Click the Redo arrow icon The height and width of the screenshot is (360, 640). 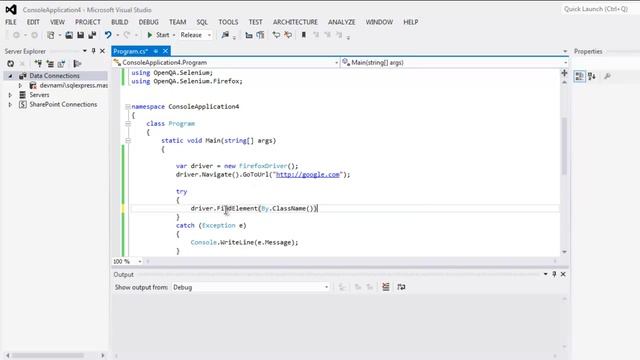[x=127, y=35]
